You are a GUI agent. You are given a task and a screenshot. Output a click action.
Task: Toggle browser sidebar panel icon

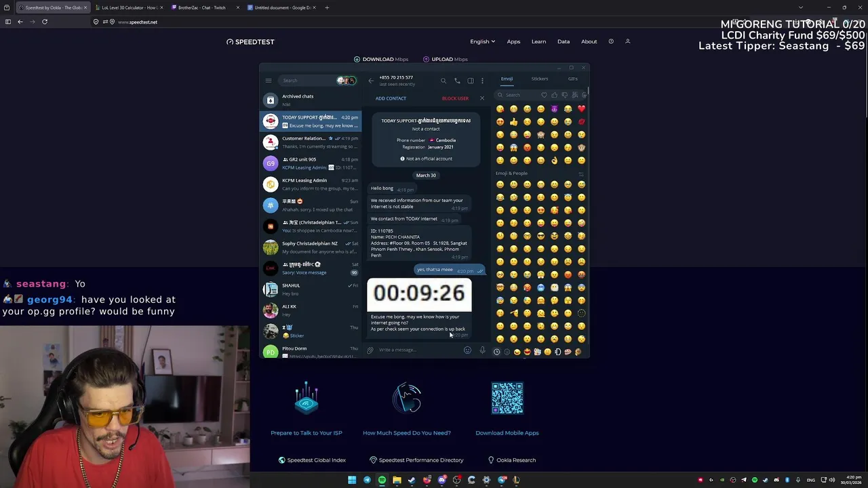click(8, 22)
